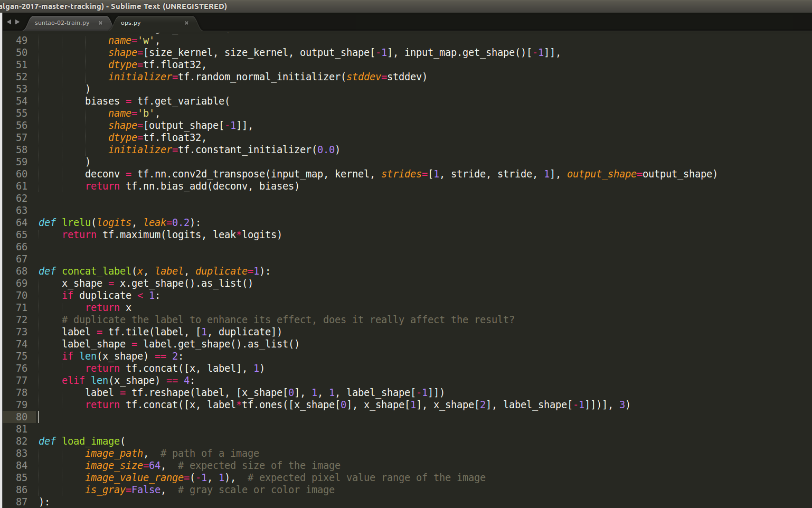Screen dimensions: 812x508
Task: Select the ops.py tab
Action: coord(130,23)
